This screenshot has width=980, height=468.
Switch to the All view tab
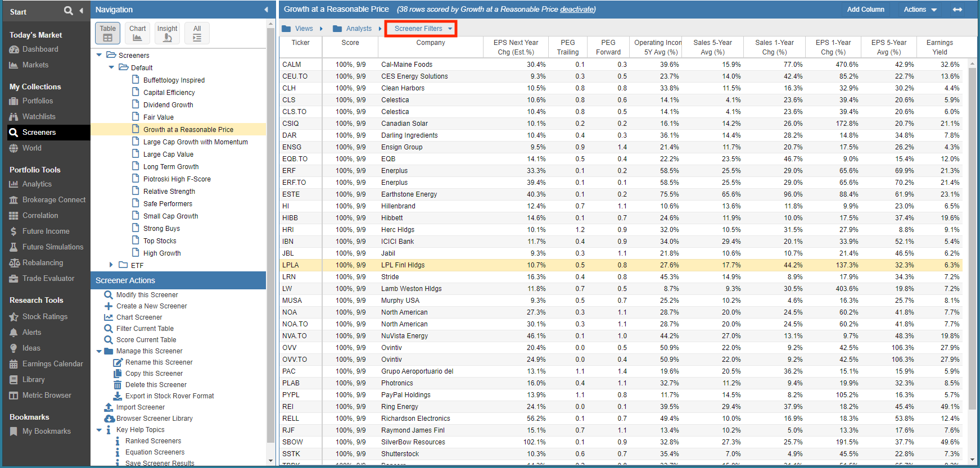point(197,33)
